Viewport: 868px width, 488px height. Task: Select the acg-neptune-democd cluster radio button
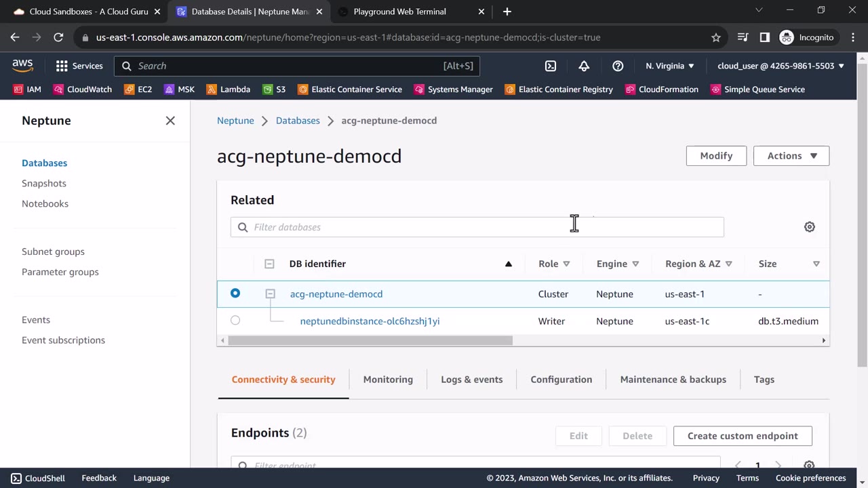click(x=235, y=293)
